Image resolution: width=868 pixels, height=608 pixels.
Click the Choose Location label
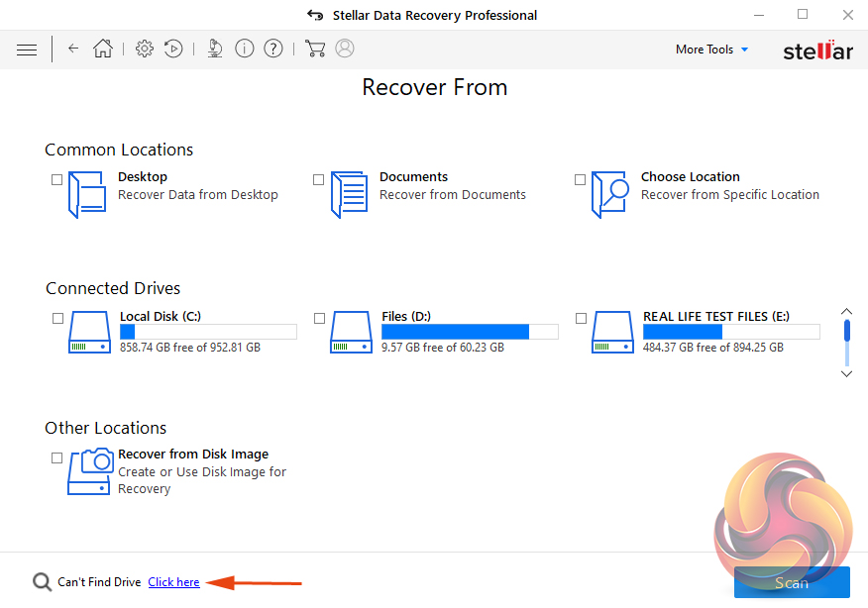coord(691,177)
